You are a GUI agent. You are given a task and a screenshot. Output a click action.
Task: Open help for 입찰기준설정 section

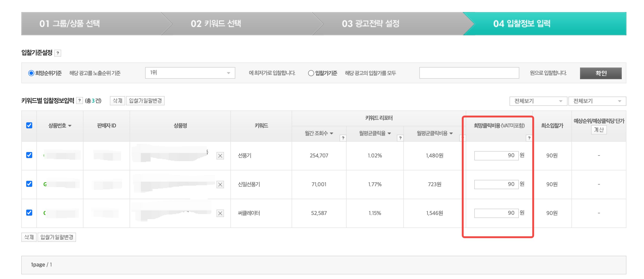(58, 53)
